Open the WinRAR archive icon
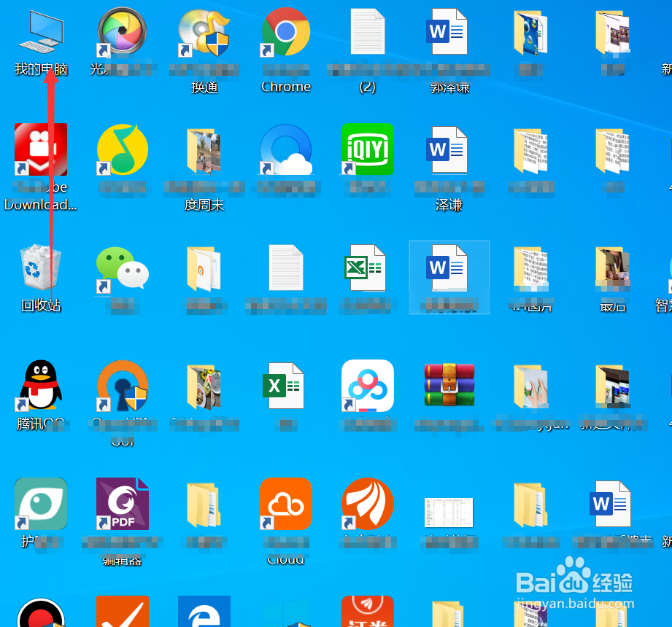The image size is (672, 627). (449, 385)
